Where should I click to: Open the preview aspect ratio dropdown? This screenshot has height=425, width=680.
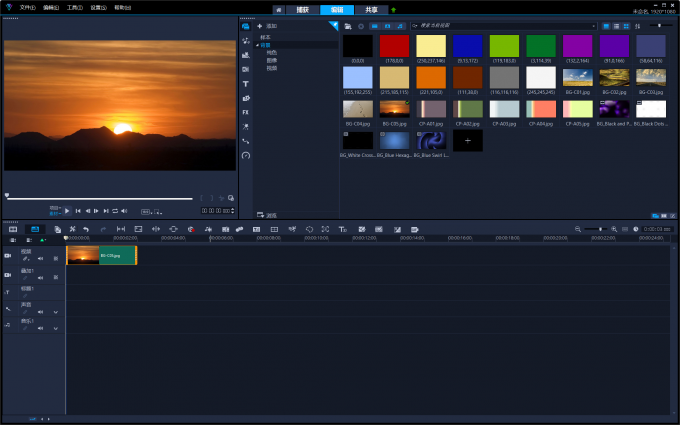pos(146,212)
